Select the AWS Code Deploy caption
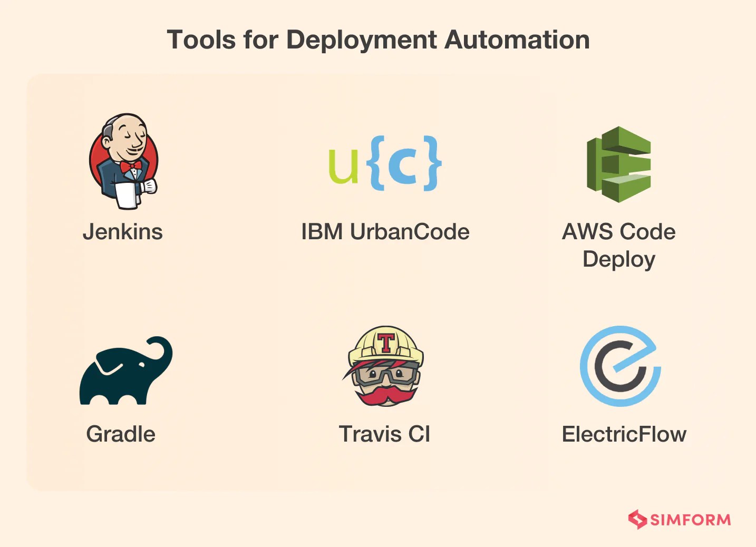This screenshot has width=756, height=547. [x=619, y=245]
